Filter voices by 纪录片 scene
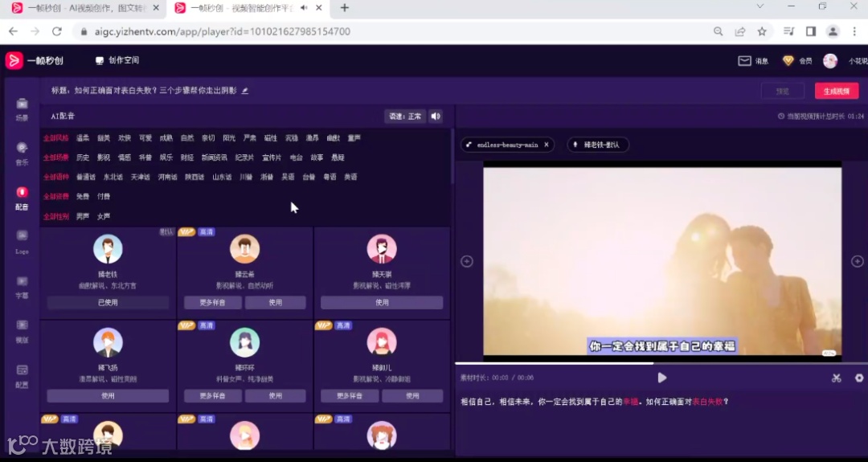Viewport: 868px width, 462px height. click(x=244, y=157)
